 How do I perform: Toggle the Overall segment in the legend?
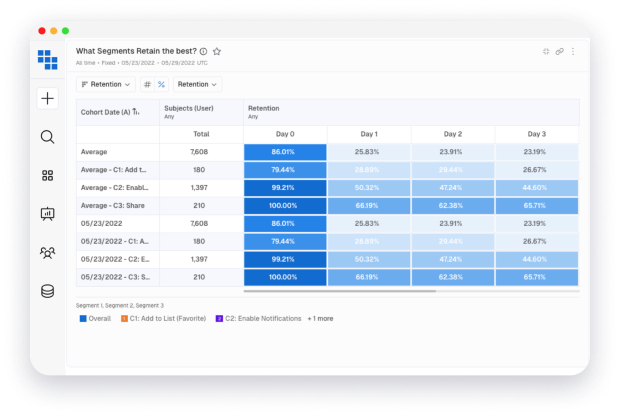click(x=95, y=318)
